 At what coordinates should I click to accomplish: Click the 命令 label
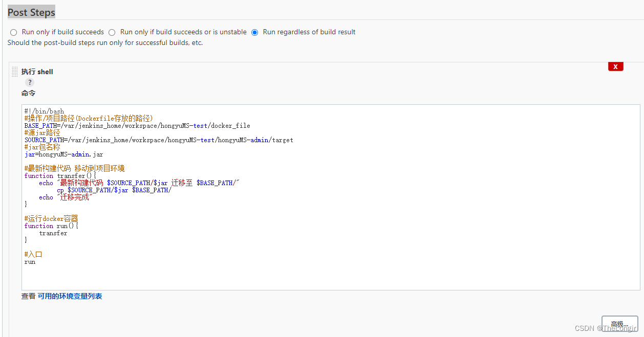(x=29, y=93)
